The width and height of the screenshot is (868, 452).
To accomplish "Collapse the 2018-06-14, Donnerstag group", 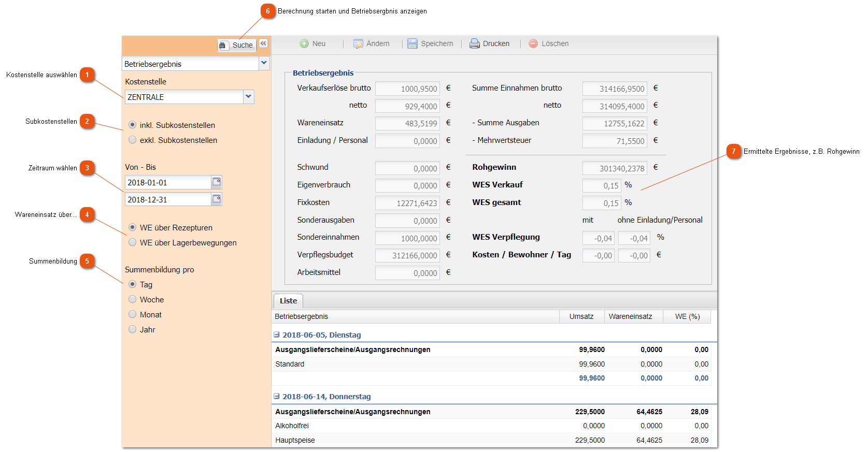I will pos(277,397).
